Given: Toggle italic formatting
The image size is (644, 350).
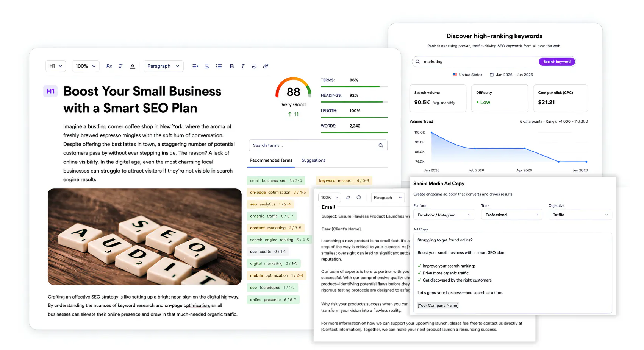Looking at the screenshot, I should (x=243, y=66).
